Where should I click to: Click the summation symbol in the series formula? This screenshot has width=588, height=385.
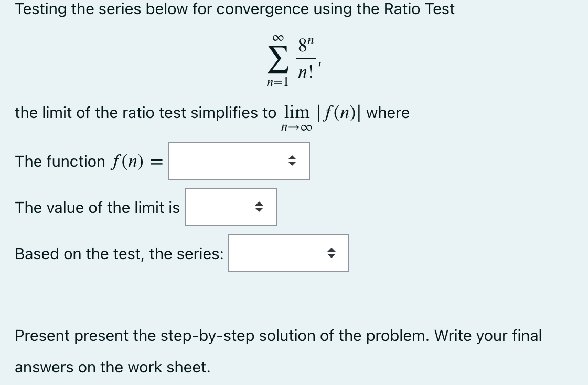(277, 59)
